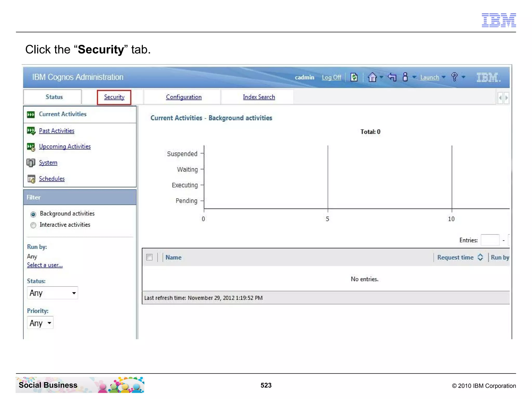The height and width of the screenshot is (399, 532).
Task: Click the Suspended chart axis label
Action: (182, 154)
